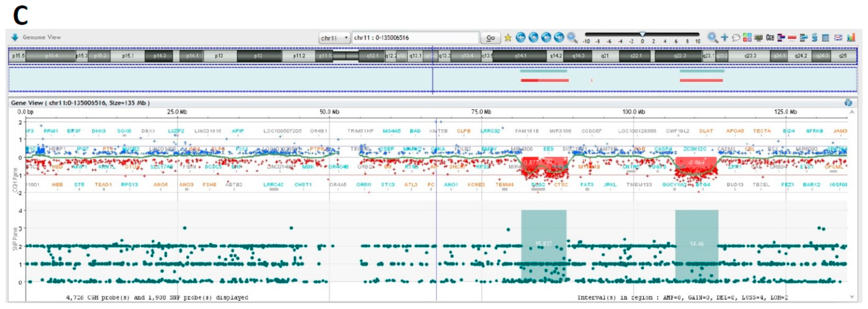868x309 pixels.
Task: Open the chr11 chromosome dropdown
Action: 334,38
